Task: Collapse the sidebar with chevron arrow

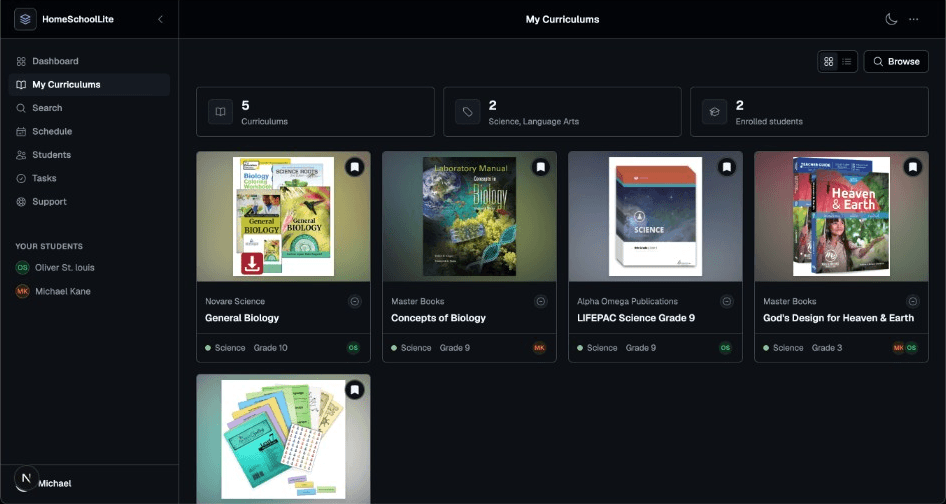Action: (160, 19)
